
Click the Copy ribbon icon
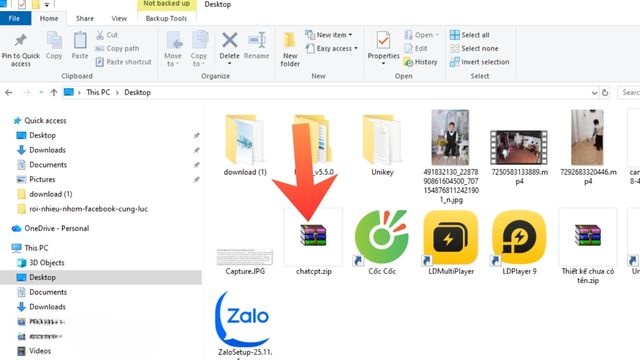tap(54, 41)
